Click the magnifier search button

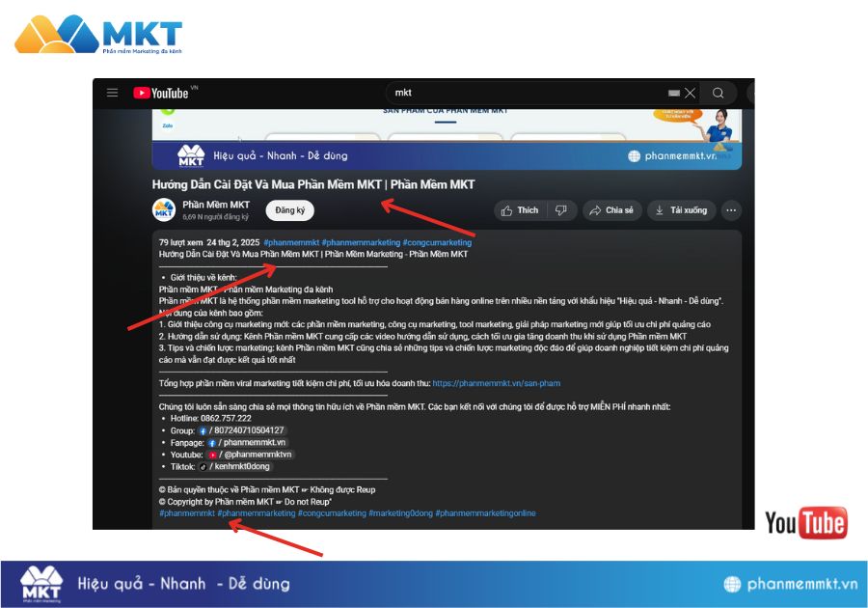pos(718,93)
